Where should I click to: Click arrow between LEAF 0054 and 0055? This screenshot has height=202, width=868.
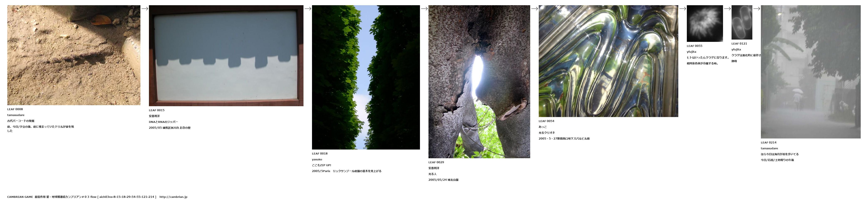[x=683, y=9]
